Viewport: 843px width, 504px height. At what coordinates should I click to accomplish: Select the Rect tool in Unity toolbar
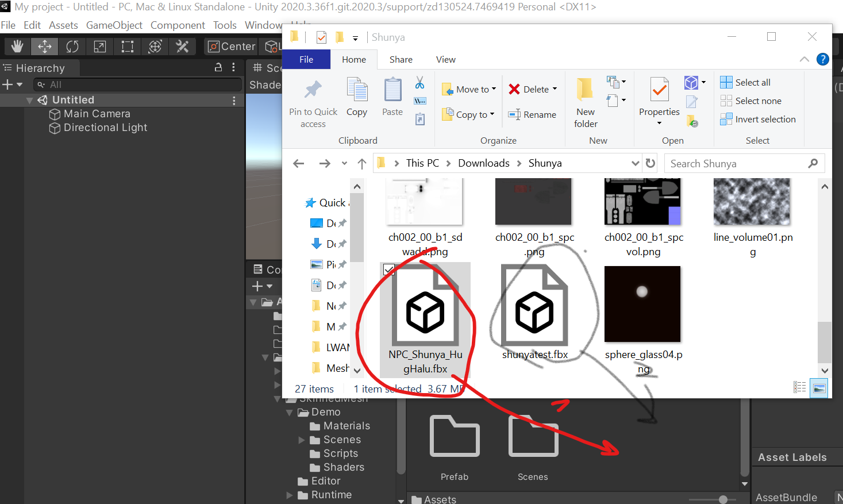point(128,47)
